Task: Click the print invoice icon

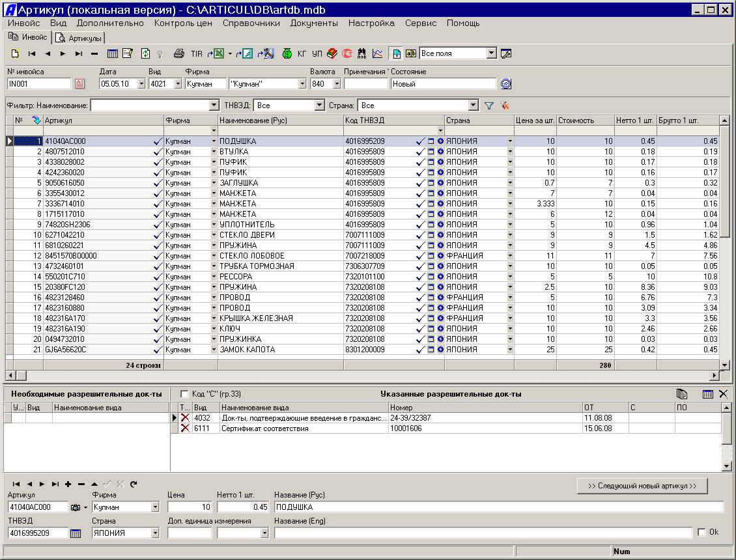Action: (179, 53)
